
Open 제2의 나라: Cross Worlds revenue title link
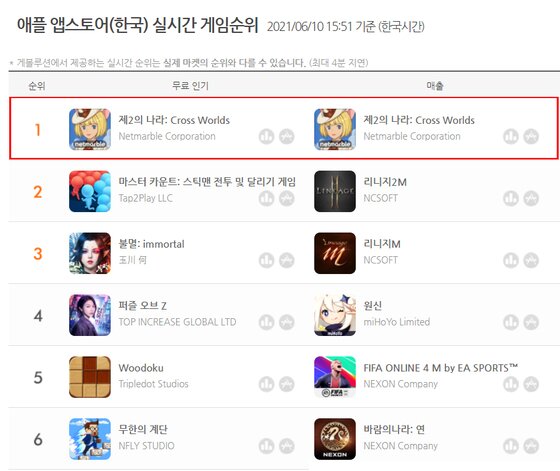point(419,120)
